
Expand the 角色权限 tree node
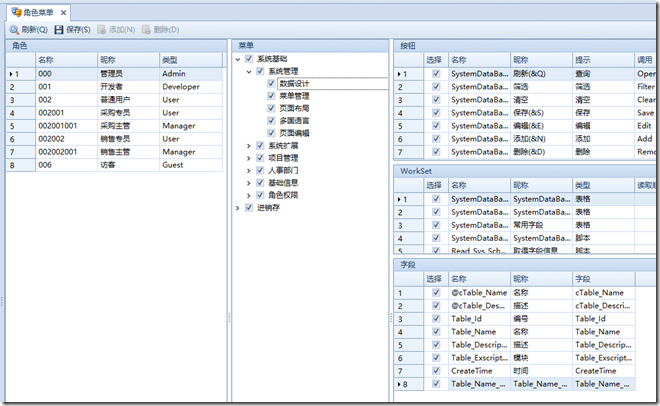(249, 196)
